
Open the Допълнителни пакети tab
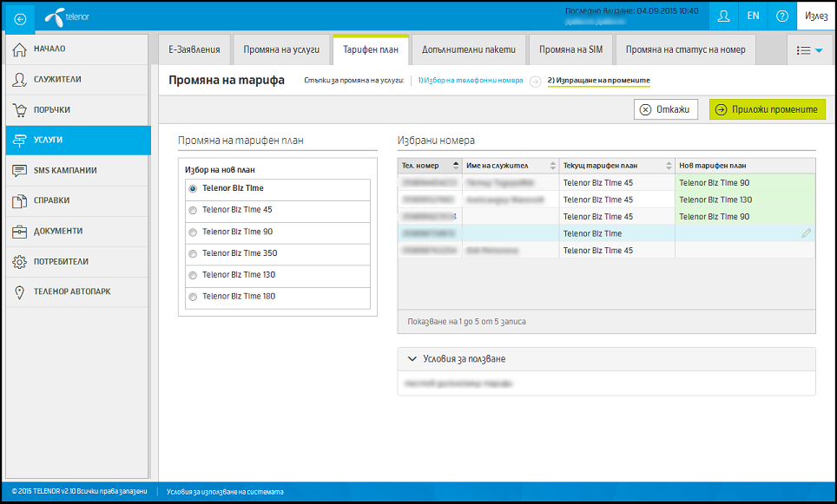point(469,49)
